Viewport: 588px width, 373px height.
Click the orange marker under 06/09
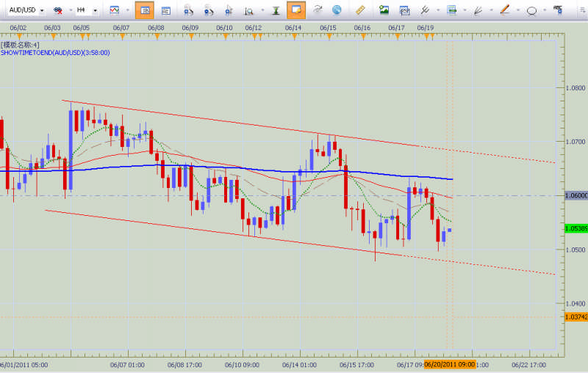pyautogui.click(x=191, y=36)
